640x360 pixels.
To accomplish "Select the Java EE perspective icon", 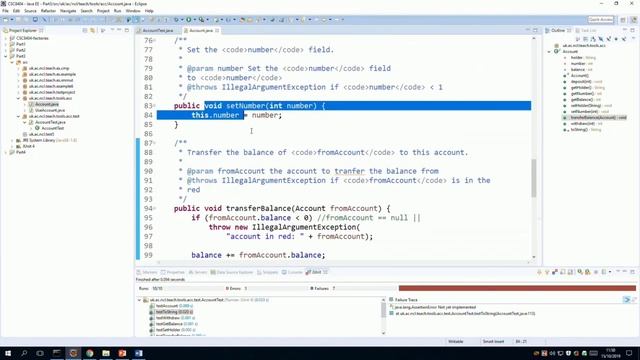I will pos(633,20).
